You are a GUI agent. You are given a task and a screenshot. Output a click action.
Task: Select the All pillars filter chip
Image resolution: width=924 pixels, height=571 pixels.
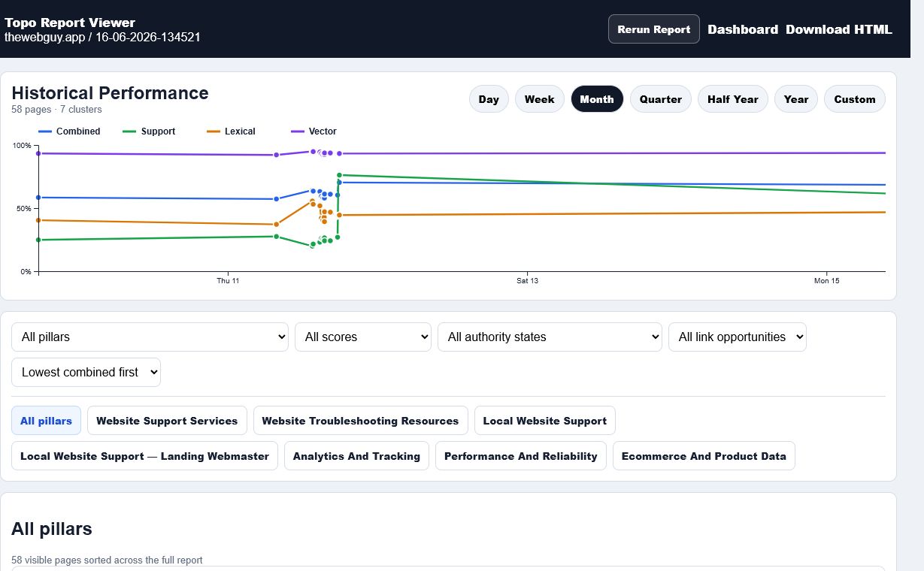pyautogui.click(x=46, y=421)
